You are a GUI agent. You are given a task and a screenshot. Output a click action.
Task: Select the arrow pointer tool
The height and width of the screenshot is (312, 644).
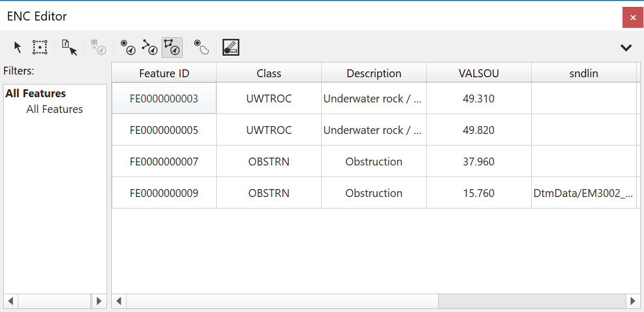[x=18, y=47]
